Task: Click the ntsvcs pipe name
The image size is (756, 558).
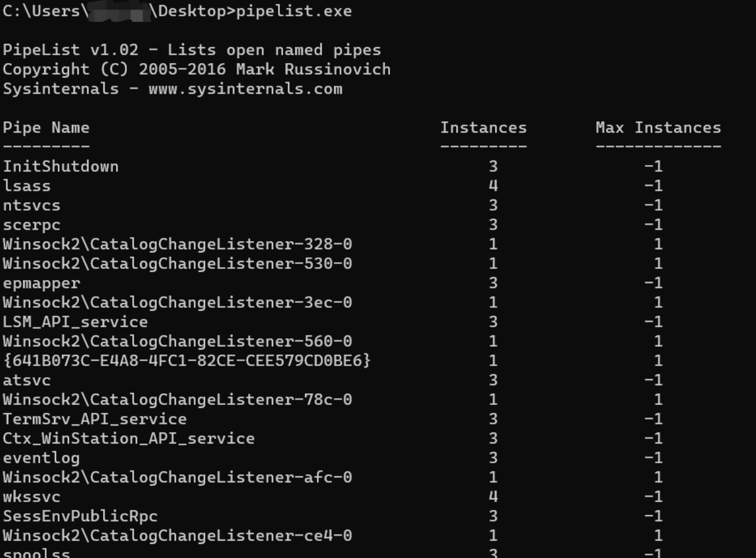Action: [x=32, y=205]
